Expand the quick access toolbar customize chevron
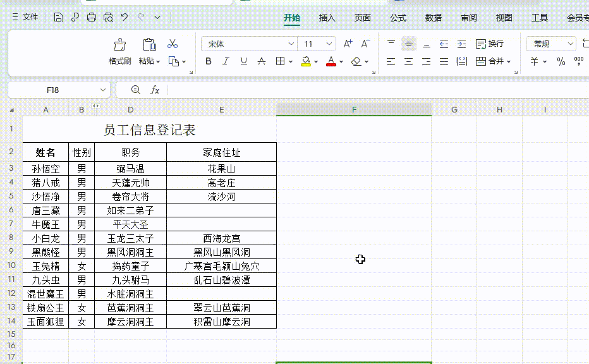This screenshot has width=589, height=364. (x=157, y=17)
